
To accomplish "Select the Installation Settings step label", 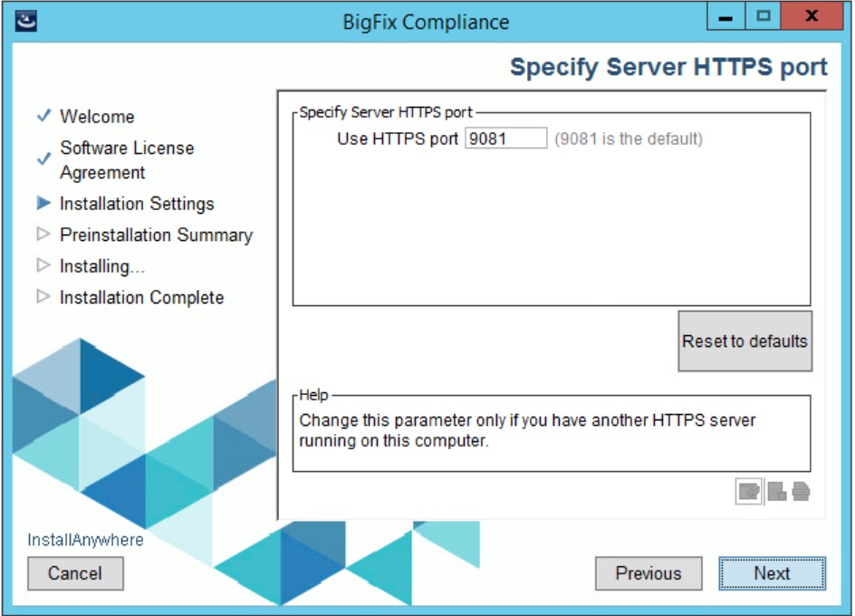I will point(137,204).
